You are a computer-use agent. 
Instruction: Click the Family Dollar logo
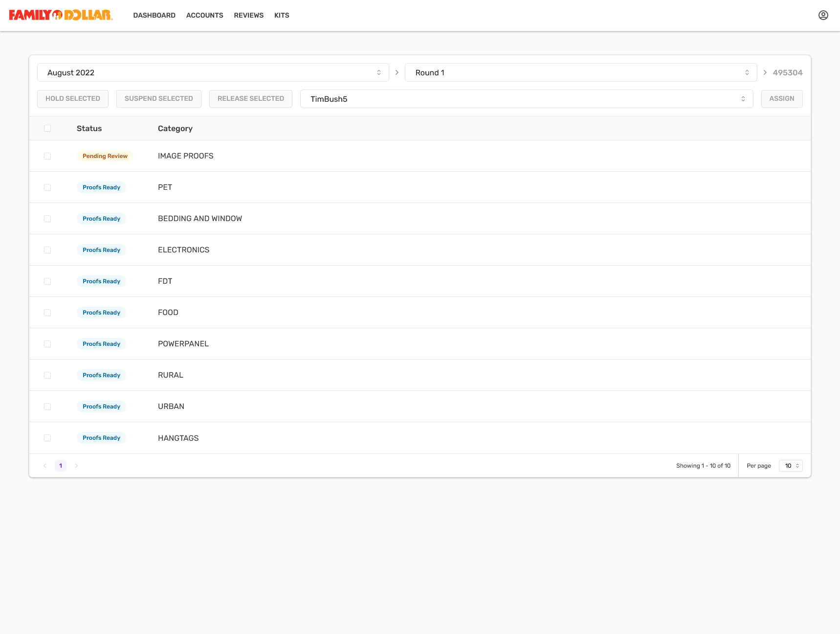[61, 15]
